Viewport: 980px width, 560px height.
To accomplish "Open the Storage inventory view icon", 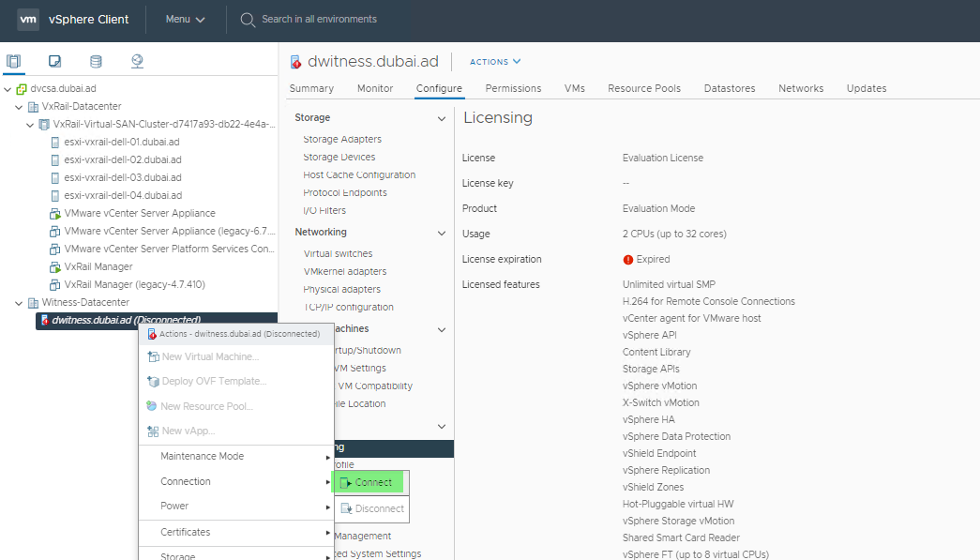I will (x=96, y=61).
